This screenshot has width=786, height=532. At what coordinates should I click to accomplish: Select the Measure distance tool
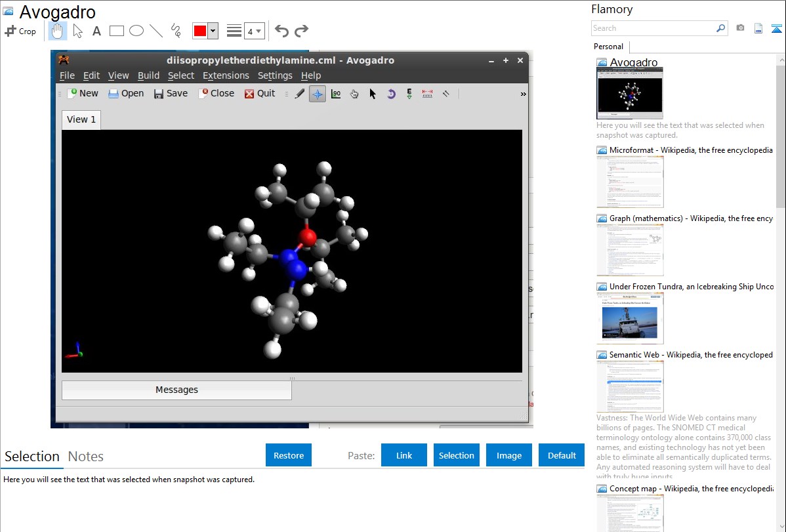pos(427,93)
